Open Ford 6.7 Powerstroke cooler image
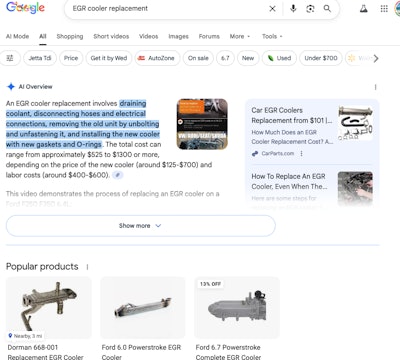The image size is (400, 360). (237, 308)
